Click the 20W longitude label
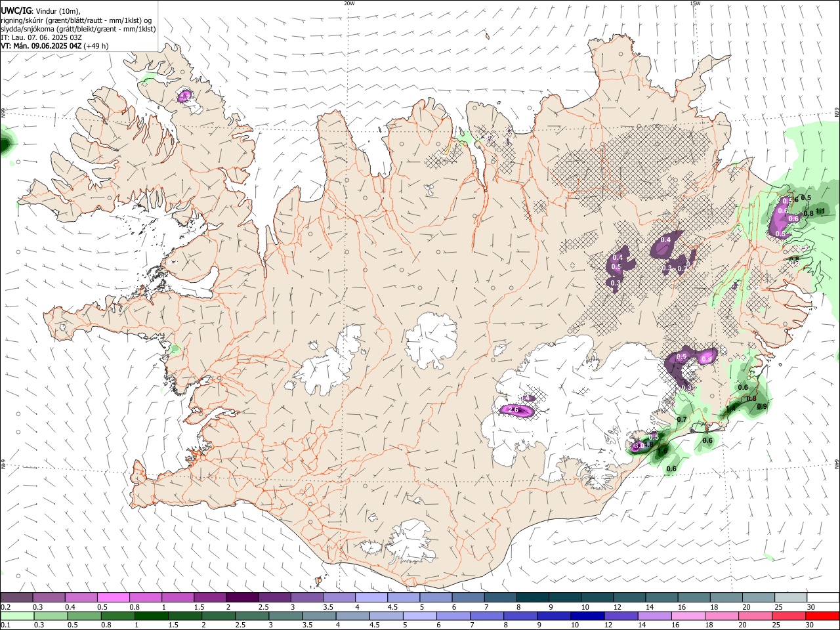 (x=349, y=3)
